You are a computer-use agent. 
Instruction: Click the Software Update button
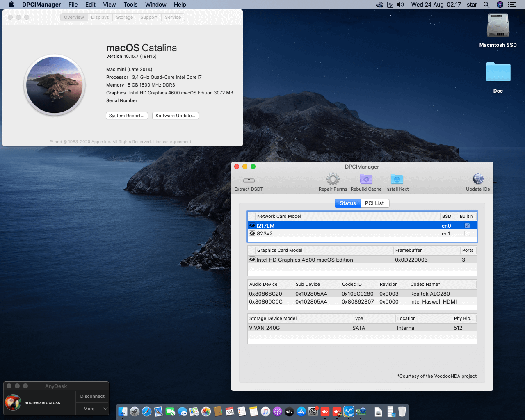pos(175,116)
